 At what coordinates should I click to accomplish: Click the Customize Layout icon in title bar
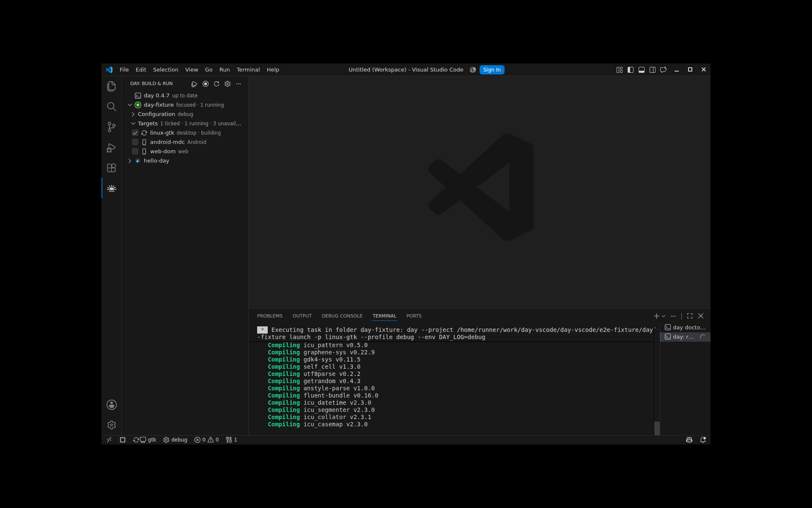[x=620, y=70]
